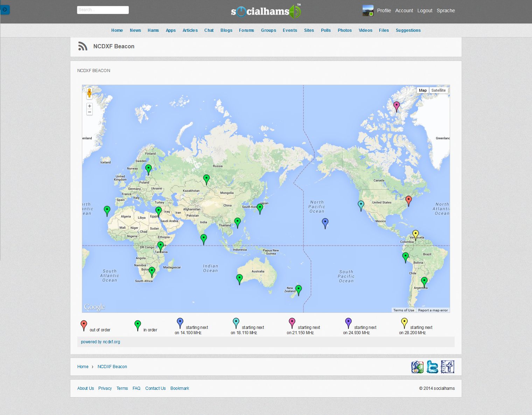Open the Contact Us footer link
The image size is (532, 415).
point(155,388)
